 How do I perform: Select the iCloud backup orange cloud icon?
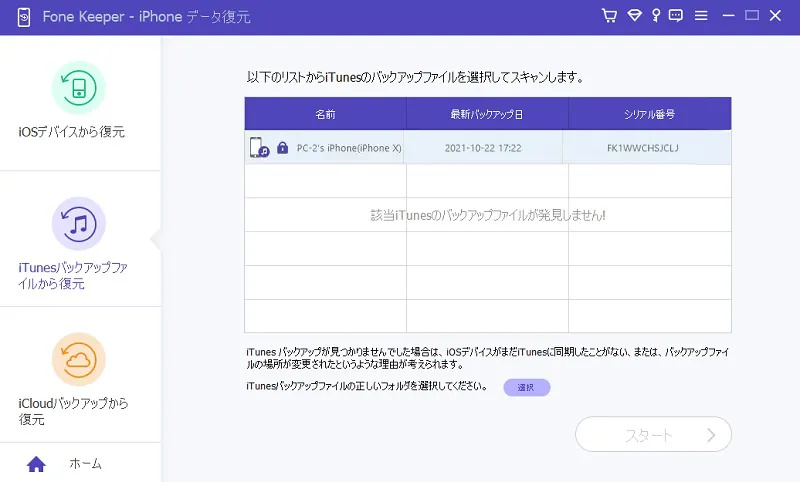point(79,359)
